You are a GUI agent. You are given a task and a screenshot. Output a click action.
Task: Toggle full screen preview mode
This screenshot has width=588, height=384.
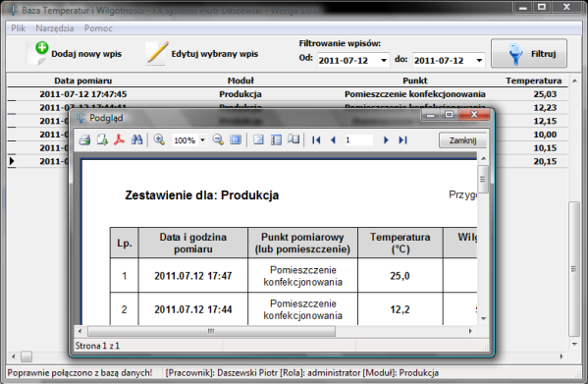[236, 139]
